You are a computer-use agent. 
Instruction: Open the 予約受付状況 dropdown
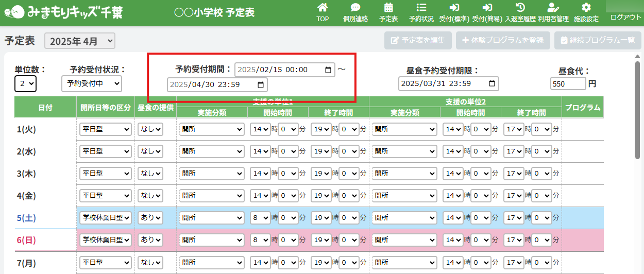pos(91,83)
